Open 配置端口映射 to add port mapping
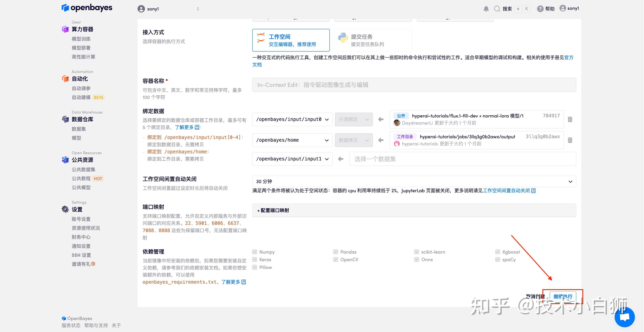 coord(273,210)
